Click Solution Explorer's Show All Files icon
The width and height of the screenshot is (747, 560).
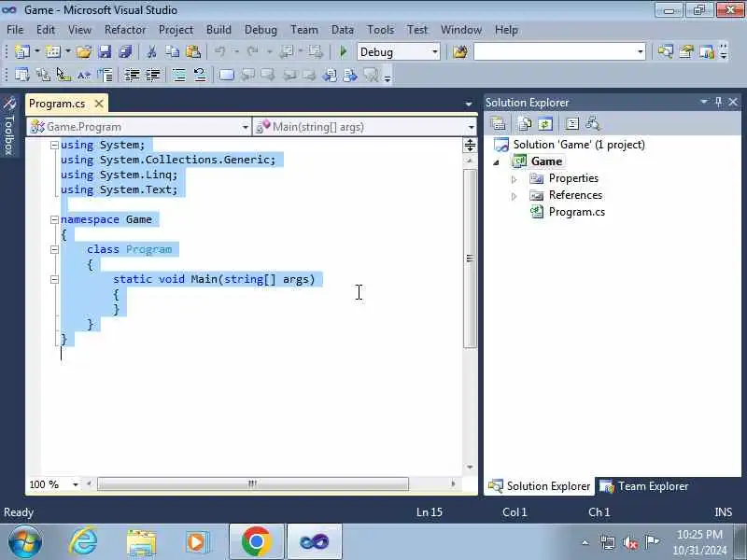coord(525,124)
